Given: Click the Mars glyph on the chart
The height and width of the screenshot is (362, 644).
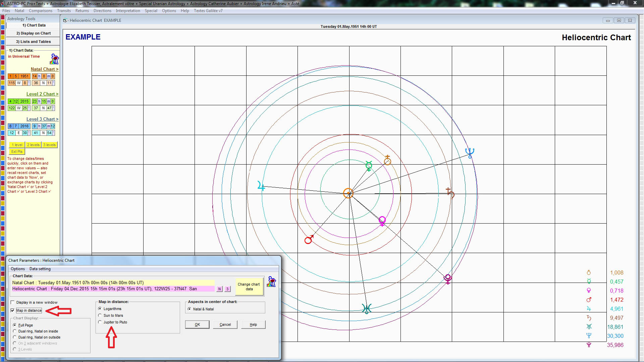Looking at the screenshot, I should 309,240.
